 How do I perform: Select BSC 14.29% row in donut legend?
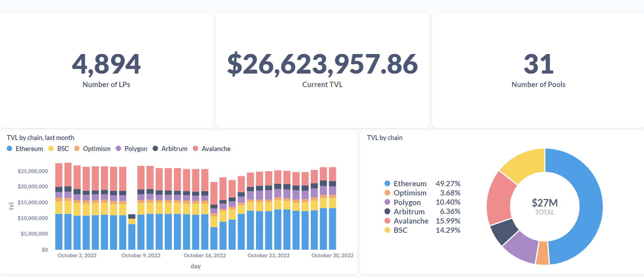422,230
